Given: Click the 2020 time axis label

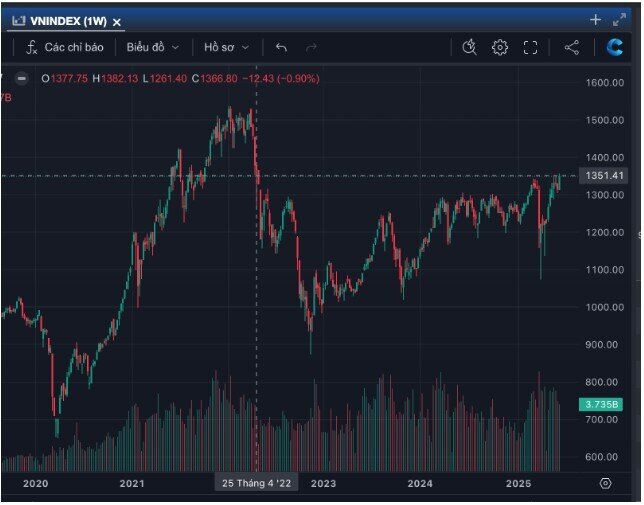Looking at the screenshot, I should point(36,484).
